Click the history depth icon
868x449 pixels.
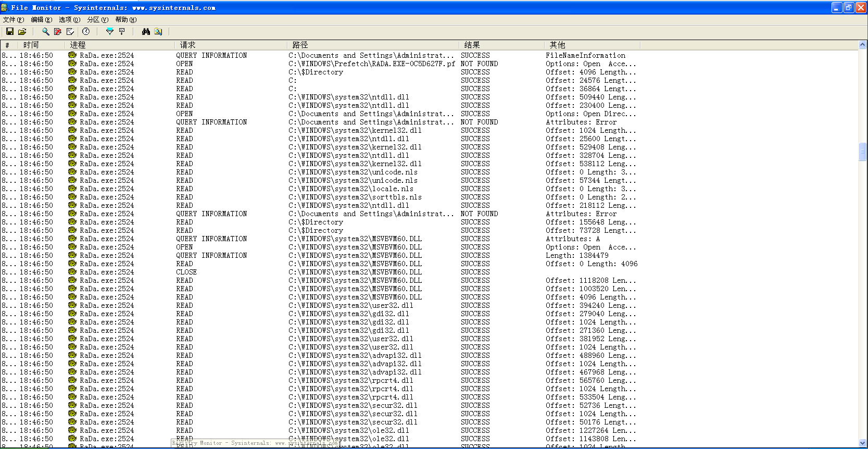(122, 32)
